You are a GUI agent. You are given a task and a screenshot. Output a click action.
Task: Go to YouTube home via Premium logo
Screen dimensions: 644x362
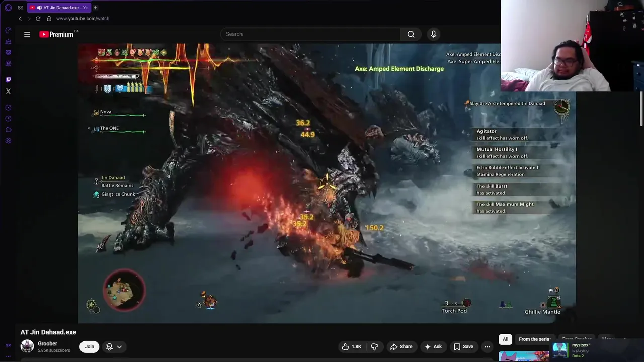click(57, 34)
